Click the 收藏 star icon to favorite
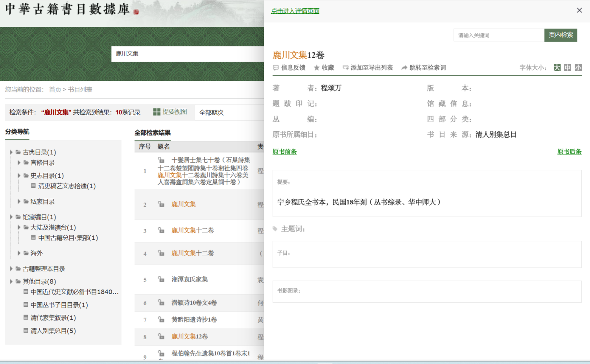 tap(316, 68)
